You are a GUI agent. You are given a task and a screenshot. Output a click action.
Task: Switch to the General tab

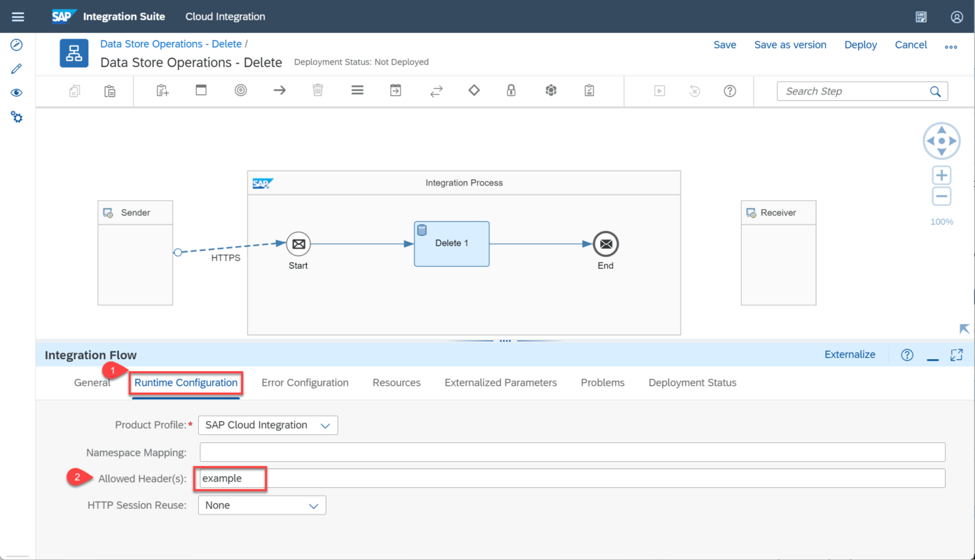[x=92, y=383]
